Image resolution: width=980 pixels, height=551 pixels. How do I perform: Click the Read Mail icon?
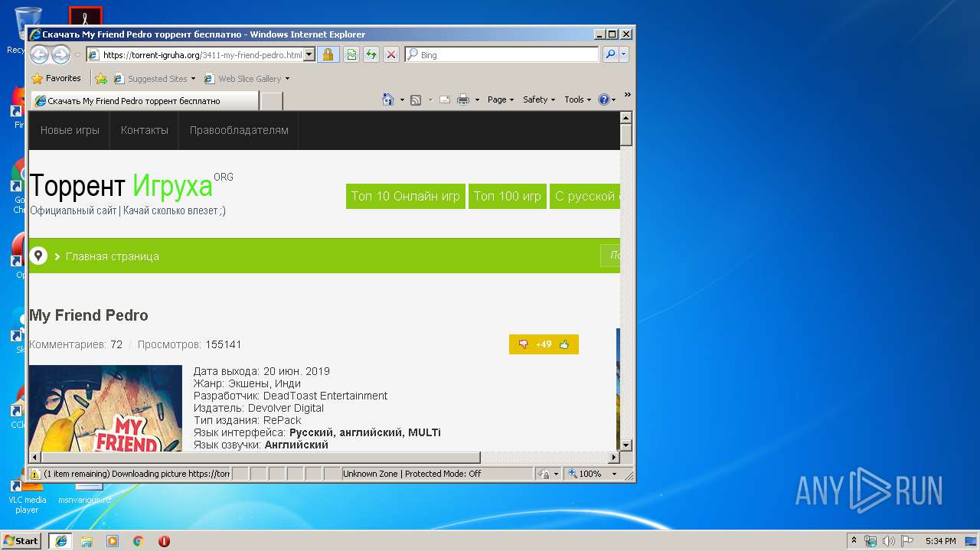[x=445, y=99]
